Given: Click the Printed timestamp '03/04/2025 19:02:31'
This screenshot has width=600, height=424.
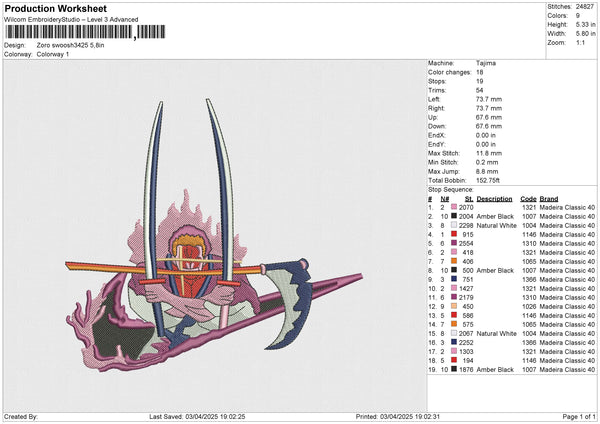Looking at the screenshot, I should tap(410, 416).
